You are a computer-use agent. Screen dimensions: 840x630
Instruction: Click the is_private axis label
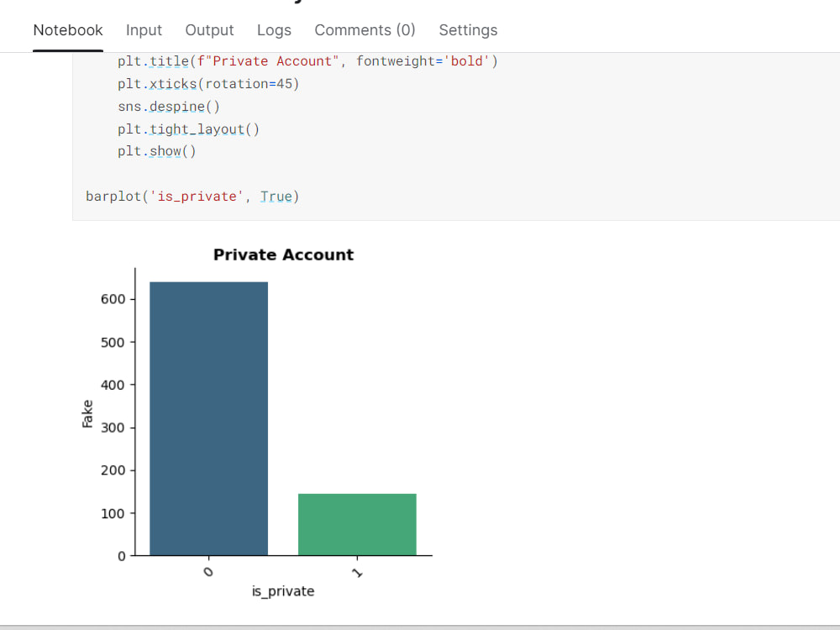click(283, 591)
